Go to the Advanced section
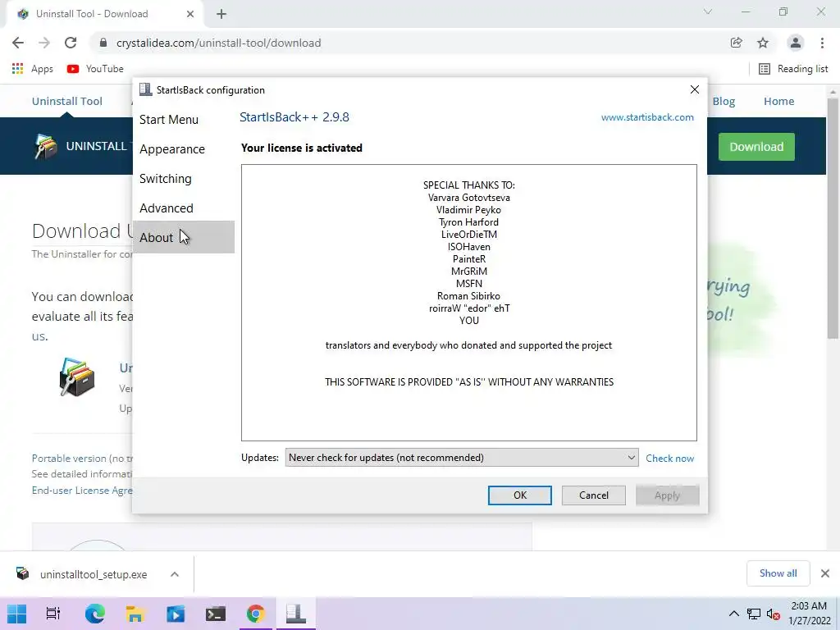 166,208
